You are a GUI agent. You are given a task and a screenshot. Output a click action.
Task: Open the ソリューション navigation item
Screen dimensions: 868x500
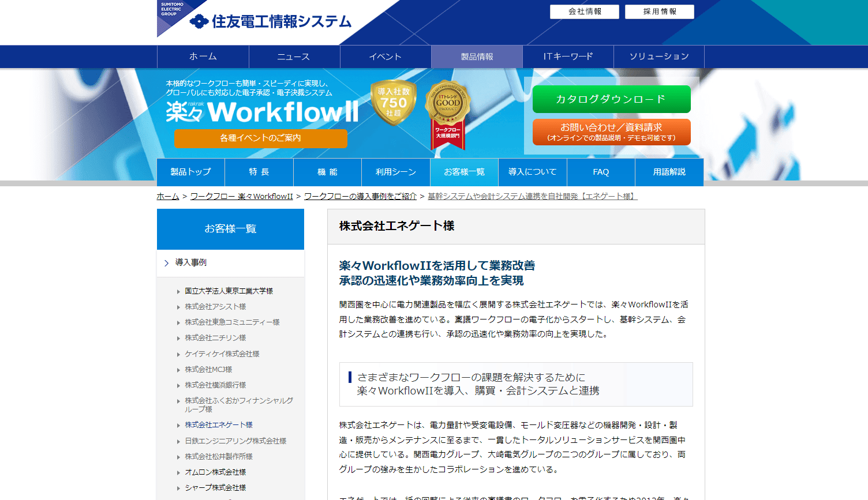tap(659, 57)
